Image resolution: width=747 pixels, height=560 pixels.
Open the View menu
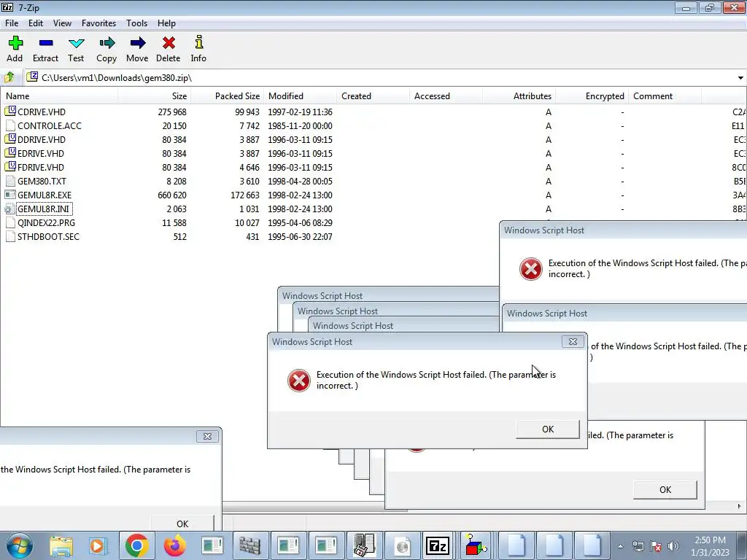tap(63, 23)
